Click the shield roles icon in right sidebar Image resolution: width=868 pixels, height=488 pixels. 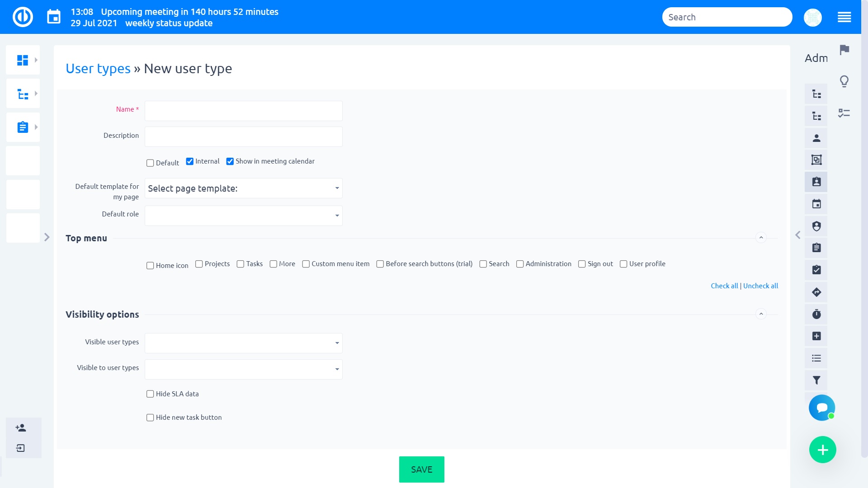point(816,226)
